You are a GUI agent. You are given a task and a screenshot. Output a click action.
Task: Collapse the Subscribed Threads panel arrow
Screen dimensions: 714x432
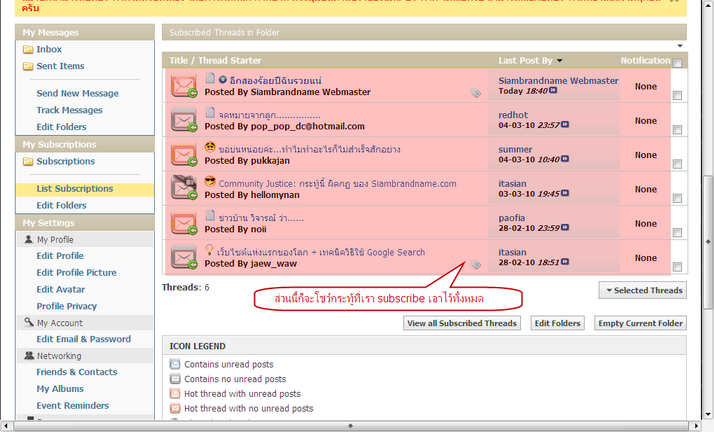click(680, 46)
